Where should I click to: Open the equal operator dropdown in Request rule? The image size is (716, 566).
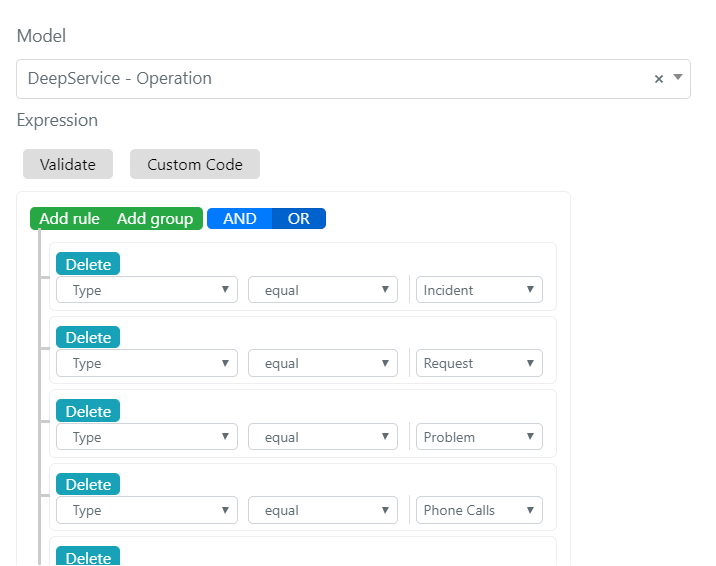(323, 363)
